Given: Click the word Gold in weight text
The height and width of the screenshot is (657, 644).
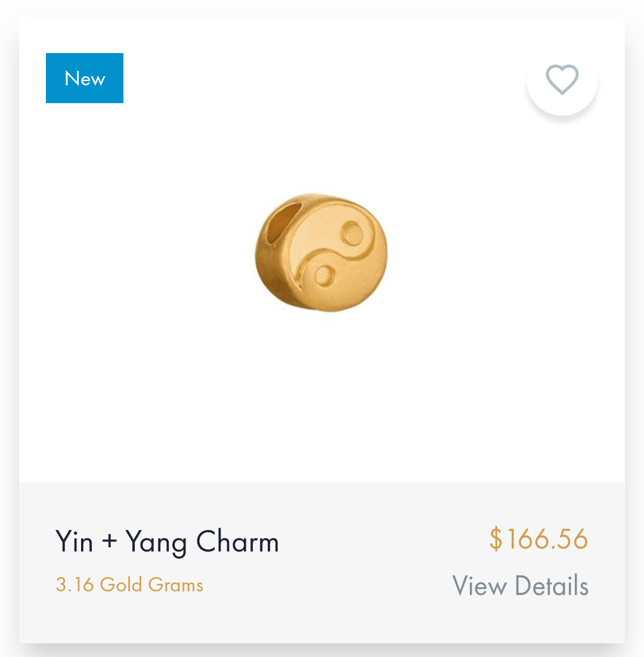Looking at the screenshot, I should [x=121, y=584].
